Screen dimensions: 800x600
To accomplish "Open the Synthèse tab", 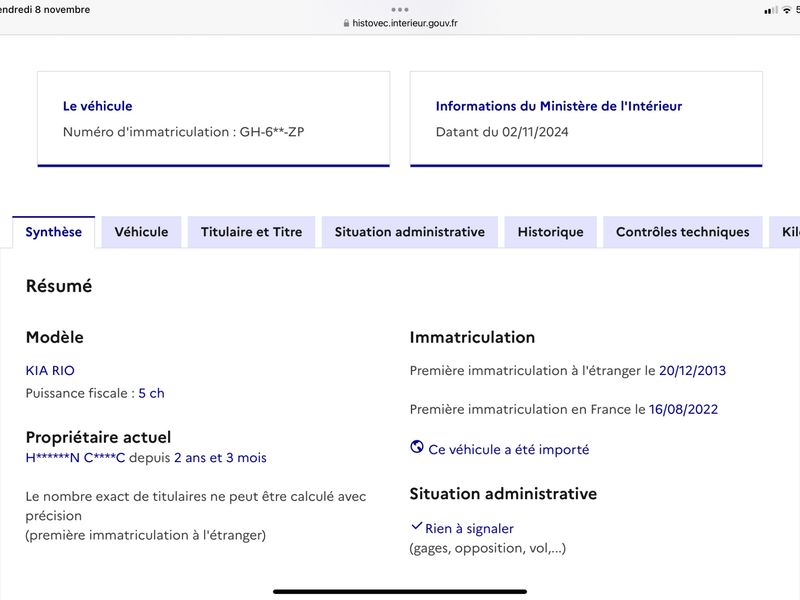I will 54,232.
